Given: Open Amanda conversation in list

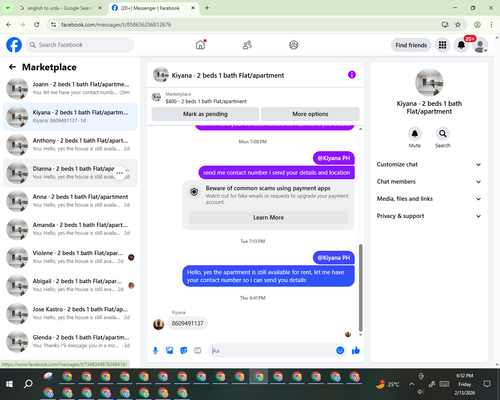Looking at the screenshot, I should [x=70, y=229].
